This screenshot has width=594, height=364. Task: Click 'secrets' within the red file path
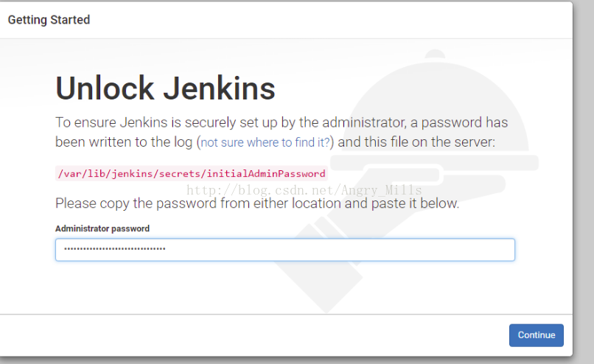click(181, 173)
